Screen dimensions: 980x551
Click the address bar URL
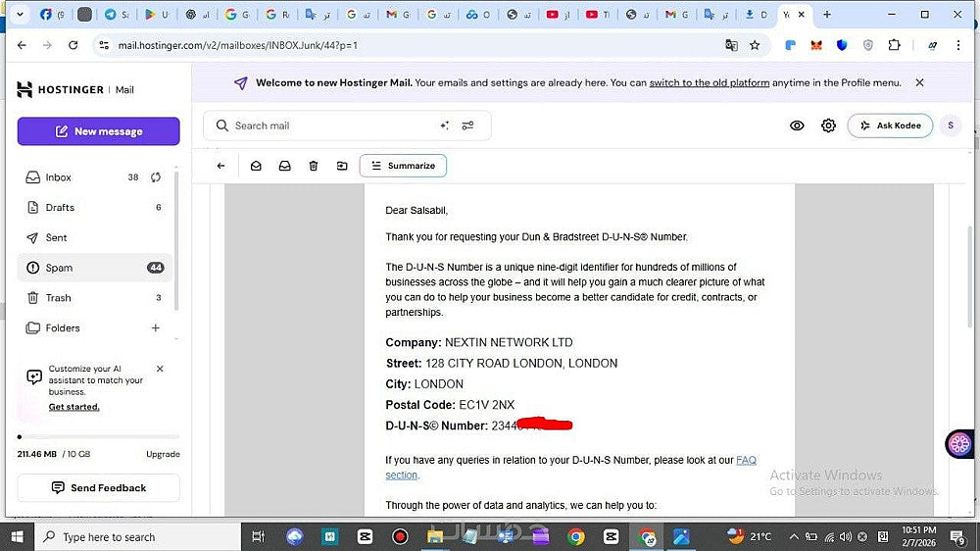[x=237, y=45]
